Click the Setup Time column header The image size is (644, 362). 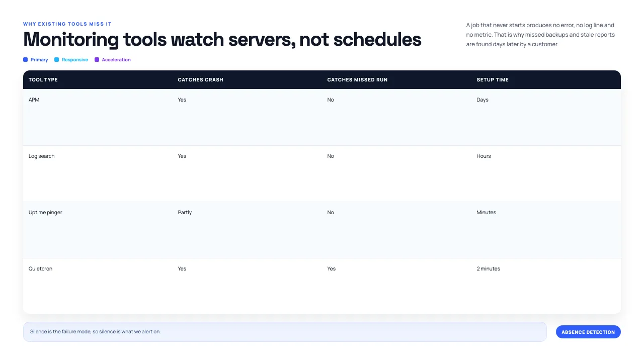pos(493,79)
